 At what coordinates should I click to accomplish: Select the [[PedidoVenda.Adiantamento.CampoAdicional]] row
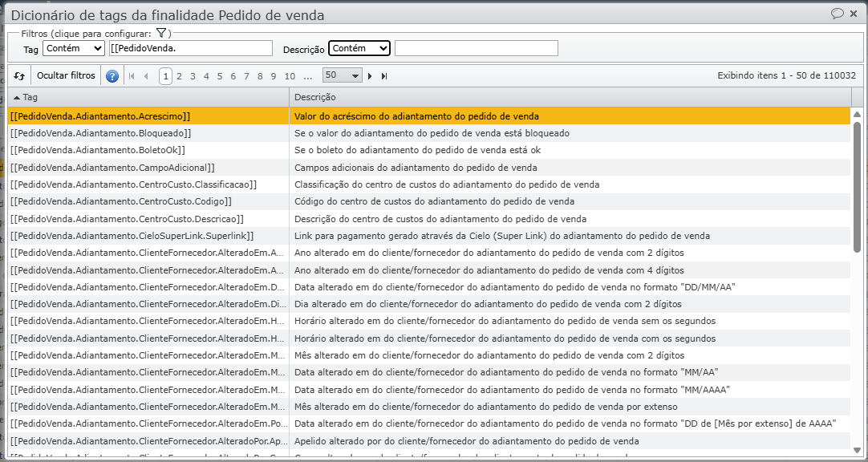pyautogui.click(x=429, y=168)
